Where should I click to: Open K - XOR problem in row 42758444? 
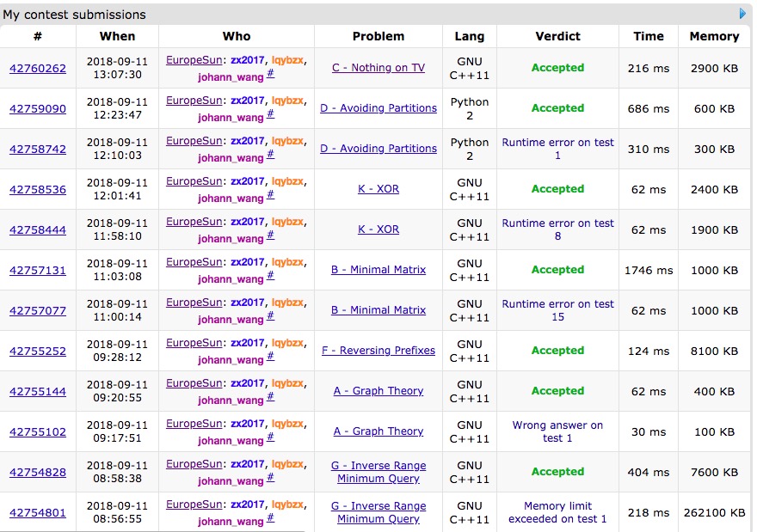click(x=378, y=229)
